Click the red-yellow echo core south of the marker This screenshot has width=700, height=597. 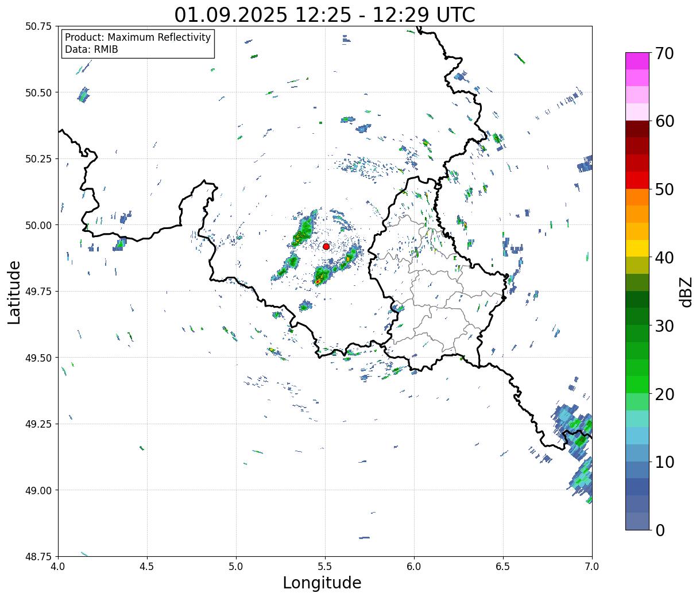coord(318,280)
